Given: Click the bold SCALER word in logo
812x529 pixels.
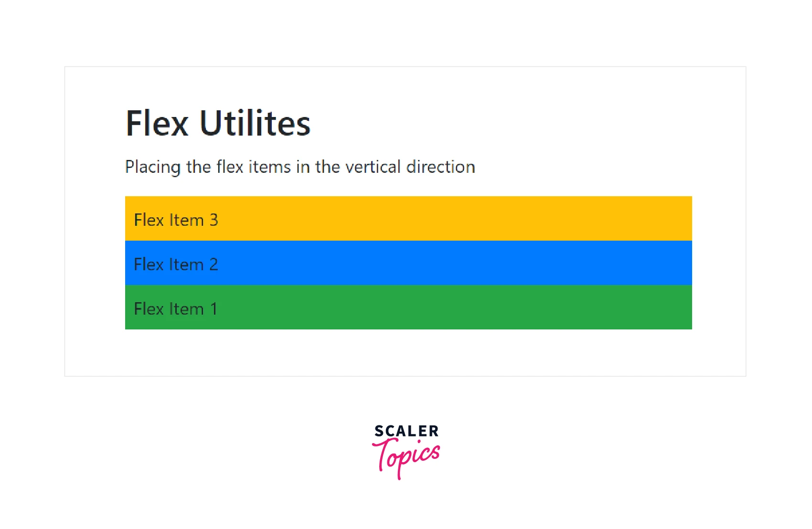Looking at the screenshot, I should click(x=406, y=431).
